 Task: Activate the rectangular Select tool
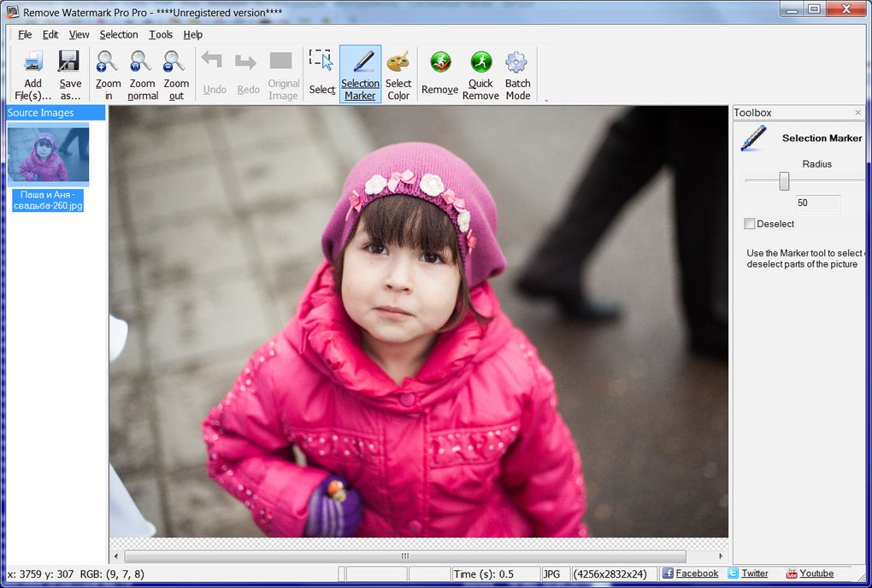(321, 60)
